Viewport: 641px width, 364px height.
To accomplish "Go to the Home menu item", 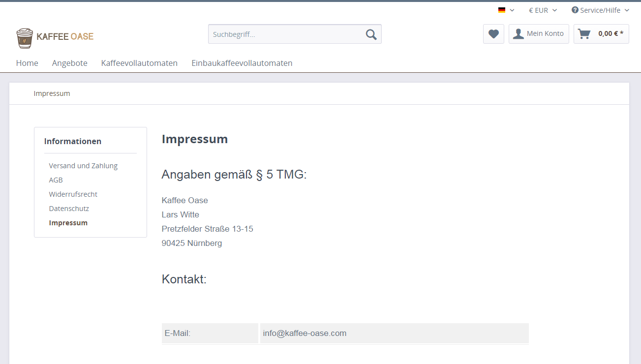I will click(x=27, y=63).
